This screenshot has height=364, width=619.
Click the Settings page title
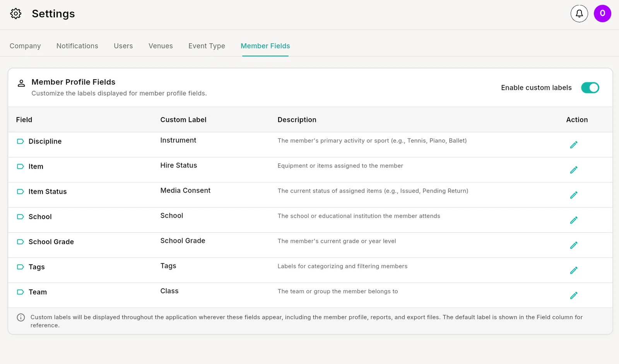coord(53,14)
